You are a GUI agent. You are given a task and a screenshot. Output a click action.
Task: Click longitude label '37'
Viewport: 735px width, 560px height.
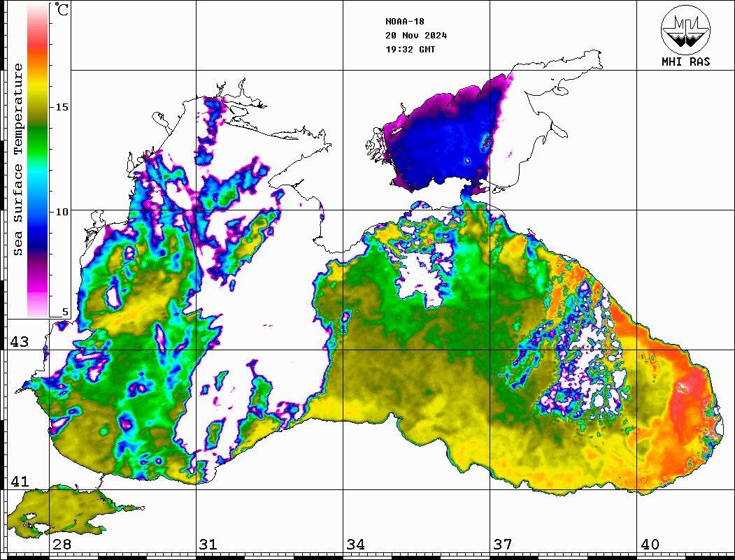[503, 545]
